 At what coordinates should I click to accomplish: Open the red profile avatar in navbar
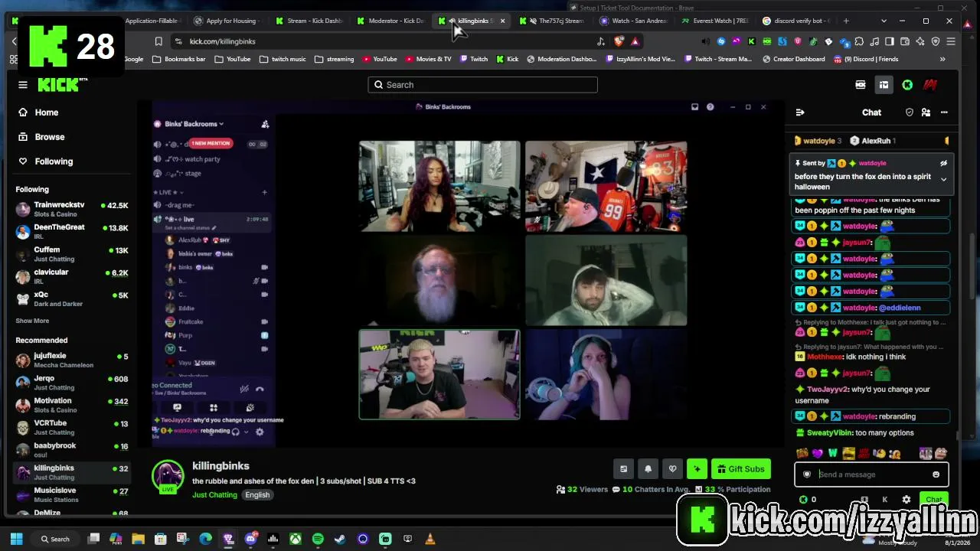930,85
